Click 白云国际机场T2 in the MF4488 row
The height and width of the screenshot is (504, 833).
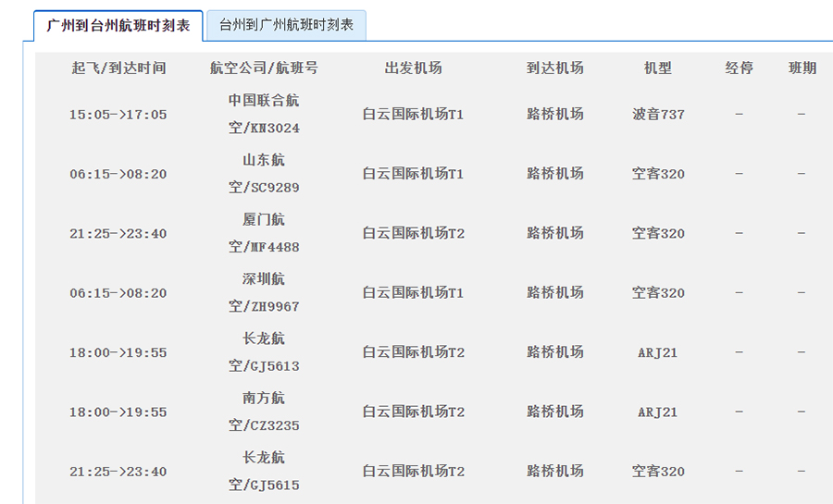point(413,233)
